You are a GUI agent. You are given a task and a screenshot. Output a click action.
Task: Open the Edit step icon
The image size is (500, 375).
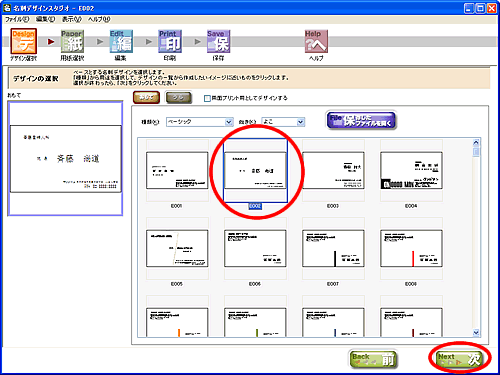click(121, 41)
